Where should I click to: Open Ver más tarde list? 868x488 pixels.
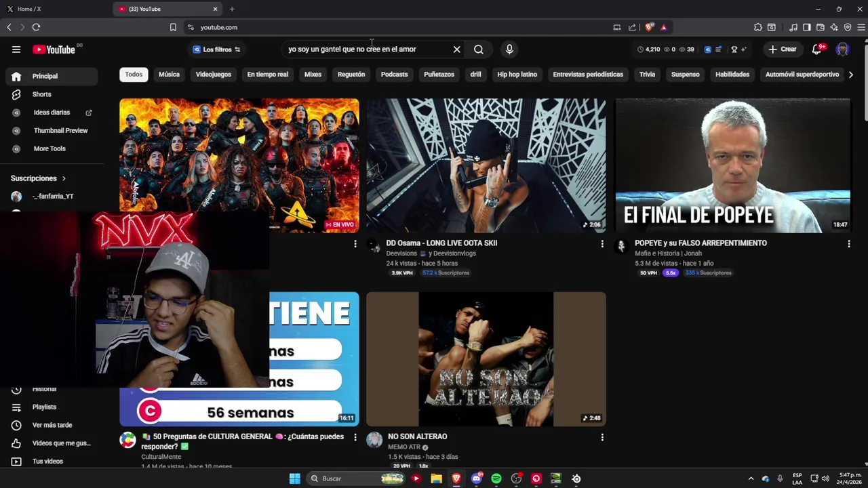click(51, 425)
